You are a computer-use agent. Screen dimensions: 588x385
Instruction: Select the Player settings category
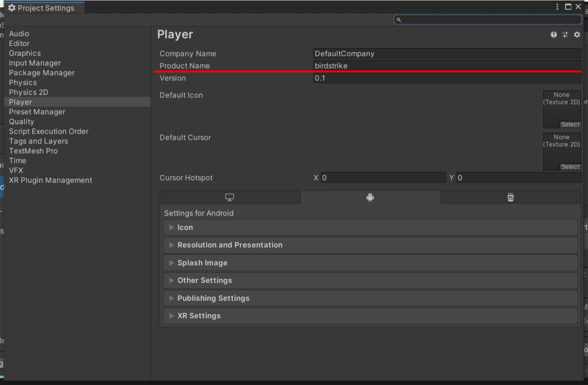(x=77, y=102)
